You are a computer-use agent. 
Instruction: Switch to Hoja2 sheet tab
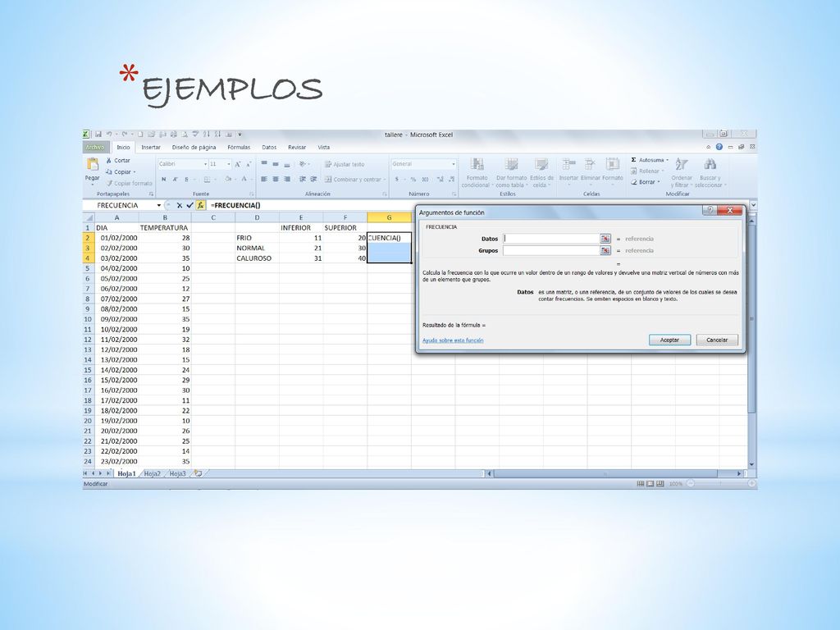click(152, 473)
